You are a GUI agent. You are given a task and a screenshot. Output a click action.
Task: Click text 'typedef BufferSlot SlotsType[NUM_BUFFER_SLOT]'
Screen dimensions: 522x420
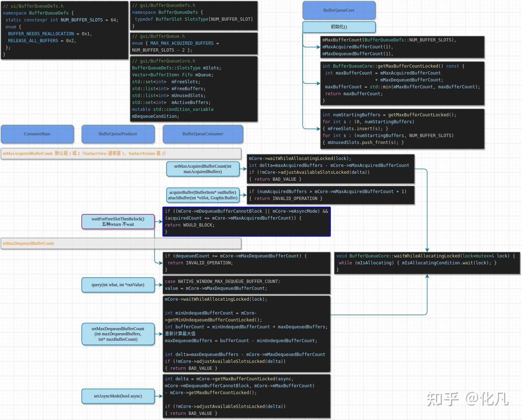click(x=194, y=19)
